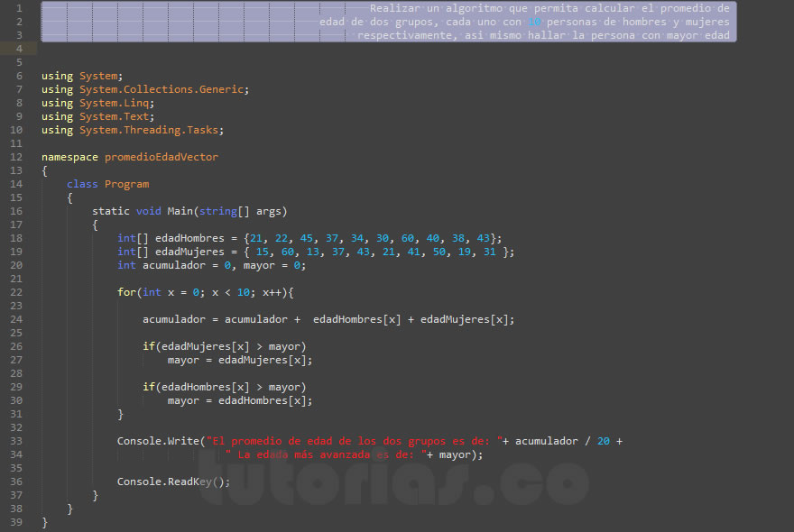
Task: Place cursor on the using System; statement
Action: (81, 75)
